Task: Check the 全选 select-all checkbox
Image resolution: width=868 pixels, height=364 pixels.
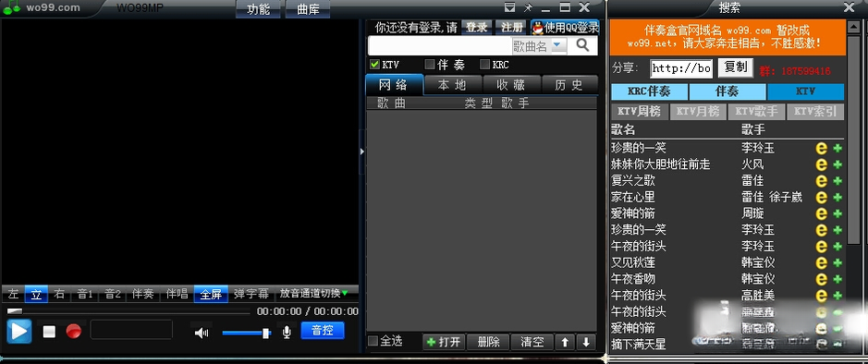Action: [x=373, y=341]
